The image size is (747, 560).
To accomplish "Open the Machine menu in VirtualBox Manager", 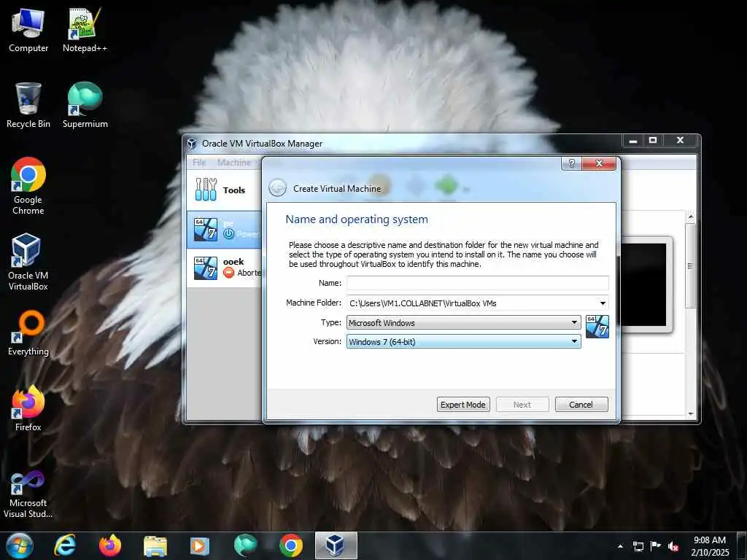I will [x=234, y=163].
